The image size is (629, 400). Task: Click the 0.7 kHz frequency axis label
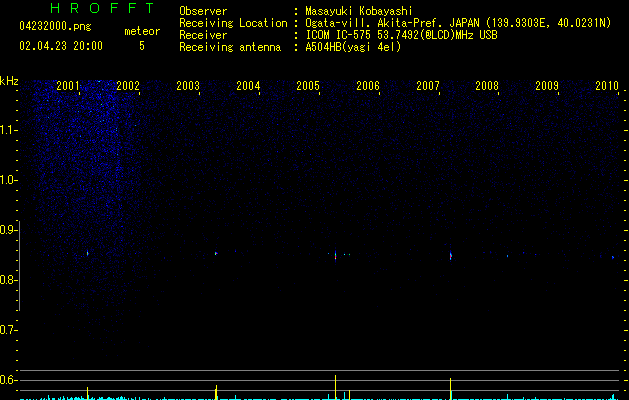8,330
